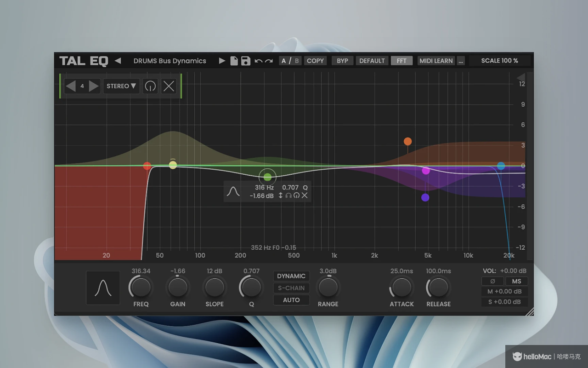
Task: Click the GAIN knob
Action: tap(178, 287)
